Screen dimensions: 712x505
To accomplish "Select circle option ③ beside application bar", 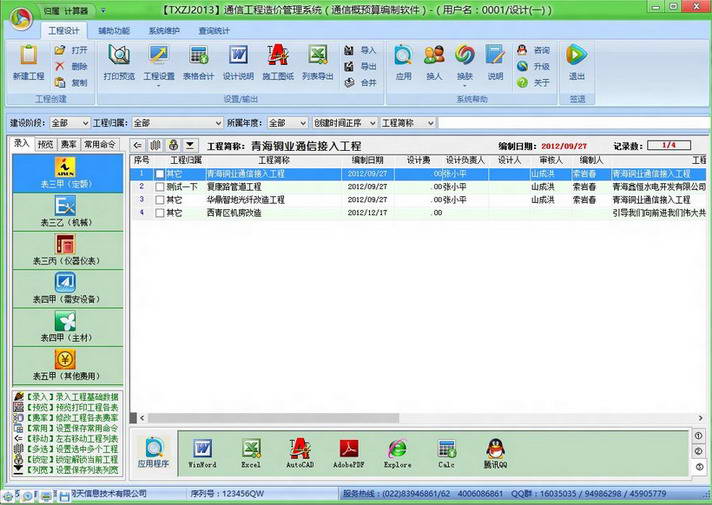I will click(x=698, y=466).
